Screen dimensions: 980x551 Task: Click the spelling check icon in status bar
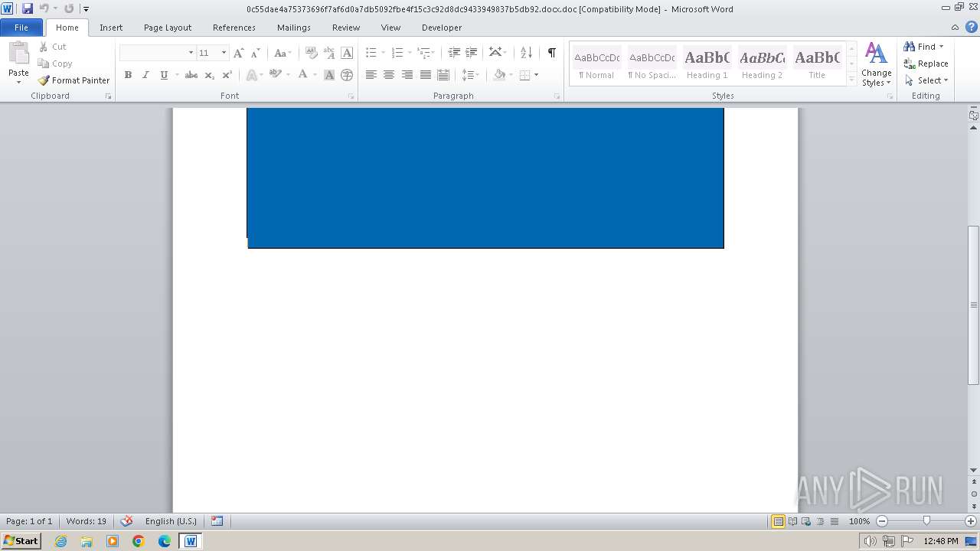[126, 521]
